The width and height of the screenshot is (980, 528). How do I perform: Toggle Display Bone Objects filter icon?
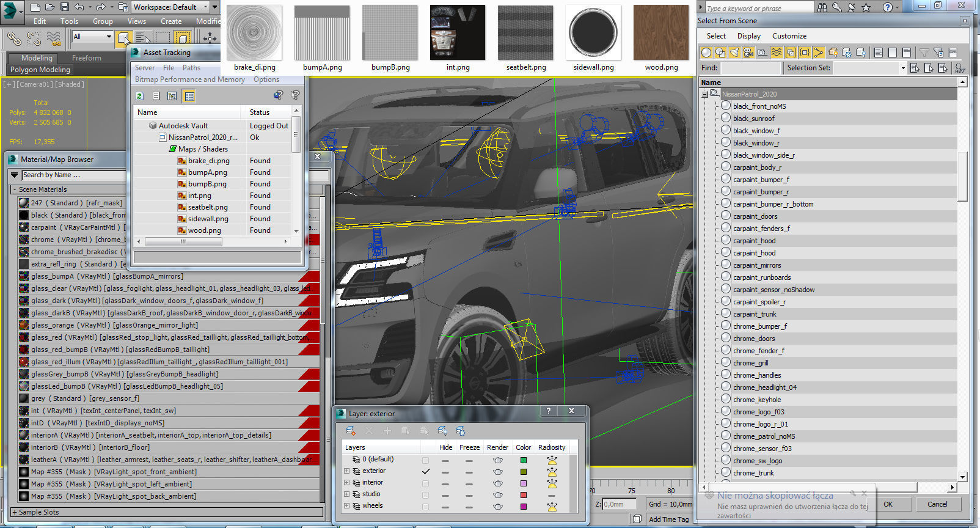[x=819, y=53]
